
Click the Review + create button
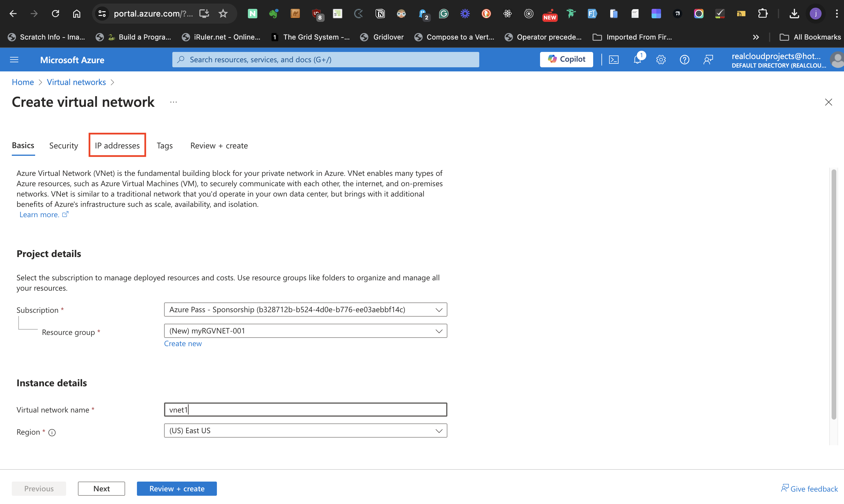click(176, 488)
